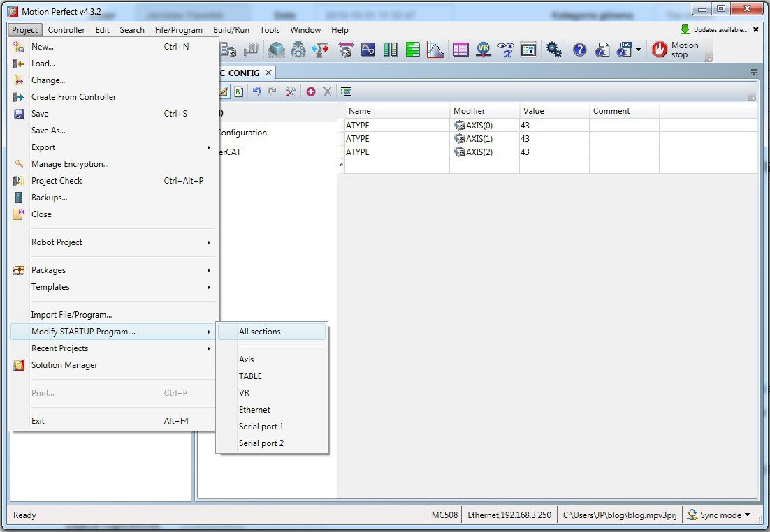The height and width of the screenshot is (532, 770).
Task: Undo the last MC_CONFIG edit
Action: coord(256,91)
